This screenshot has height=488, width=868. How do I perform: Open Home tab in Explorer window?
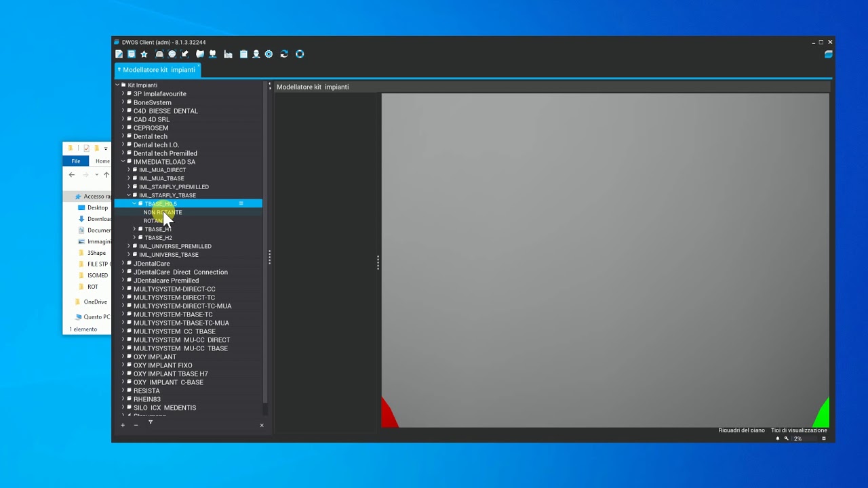point(102,161)
